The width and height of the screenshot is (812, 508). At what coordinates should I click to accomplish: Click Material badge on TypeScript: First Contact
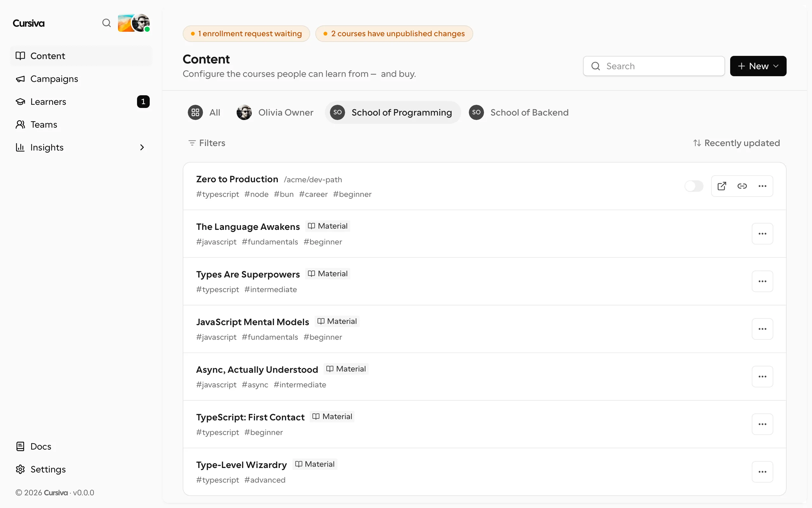pos(332,417)
